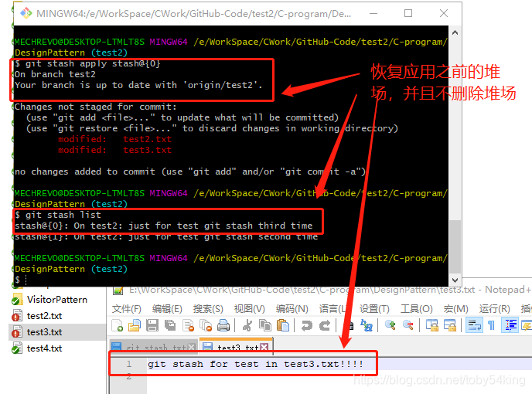Toggle the Indent Guide toolbar button
This screenshot has height=394, width=532.
coord(510,325)
